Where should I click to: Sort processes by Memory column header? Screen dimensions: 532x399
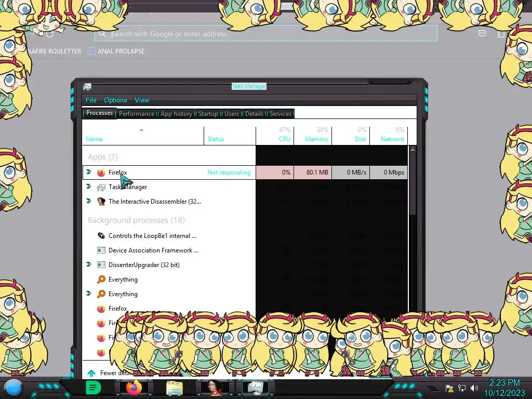point(312,136)
